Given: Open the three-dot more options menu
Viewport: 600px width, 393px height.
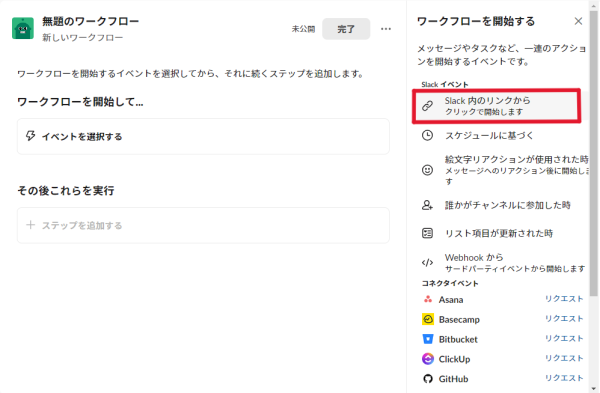Looking at the screenshot, I should 386,29.
